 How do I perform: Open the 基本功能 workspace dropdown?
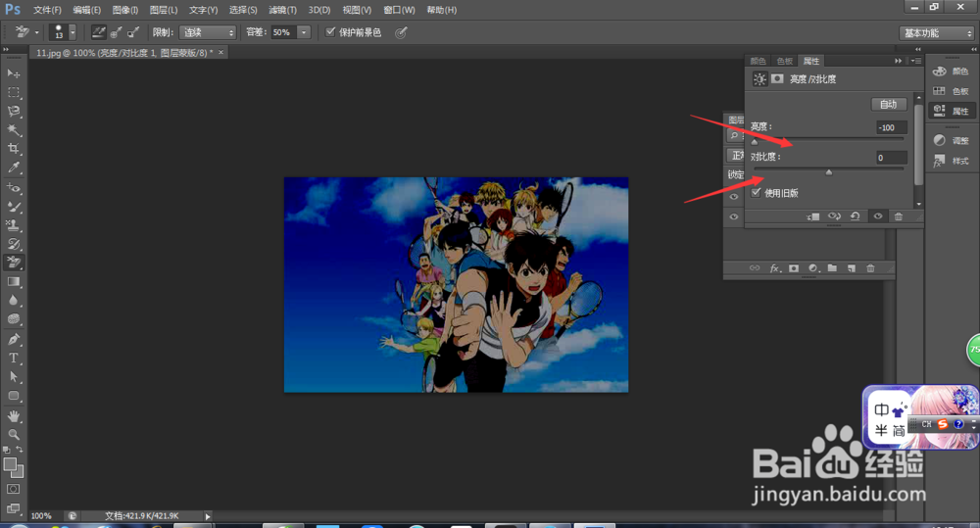pyautogui.click(x=937, y=33)
